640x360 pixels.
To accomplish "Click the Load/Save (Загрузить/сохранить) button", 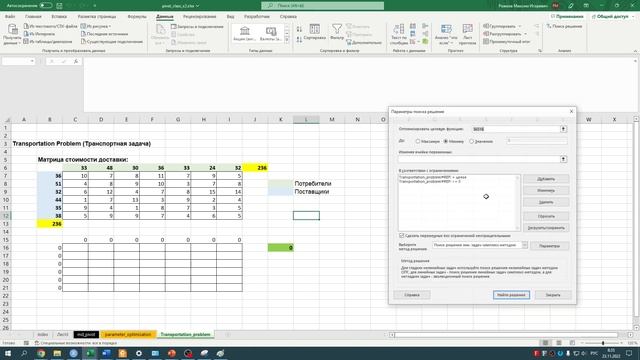I will point(546,228).
